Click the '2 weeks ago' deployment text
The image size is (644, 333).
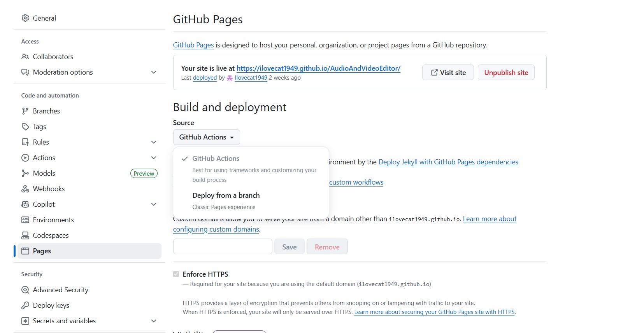click(x=285, y=78)
